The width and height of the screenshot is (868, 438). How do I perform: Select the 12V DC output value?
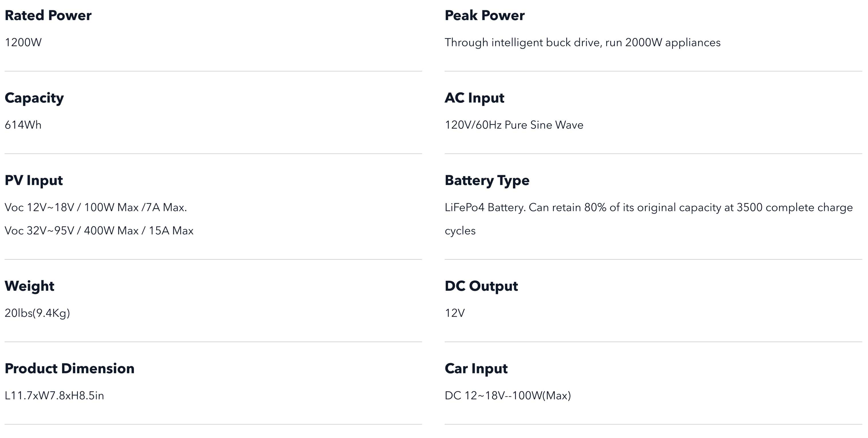click(455, 313)
